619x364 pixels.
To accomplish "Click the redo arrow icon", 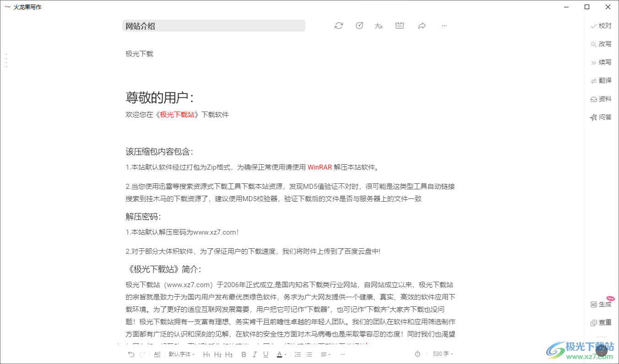I will coord(142,354).
